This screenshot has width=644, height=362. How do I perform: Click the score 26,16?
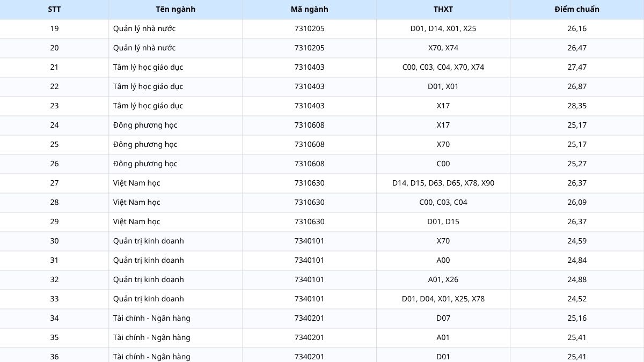(x=577, y=28)
